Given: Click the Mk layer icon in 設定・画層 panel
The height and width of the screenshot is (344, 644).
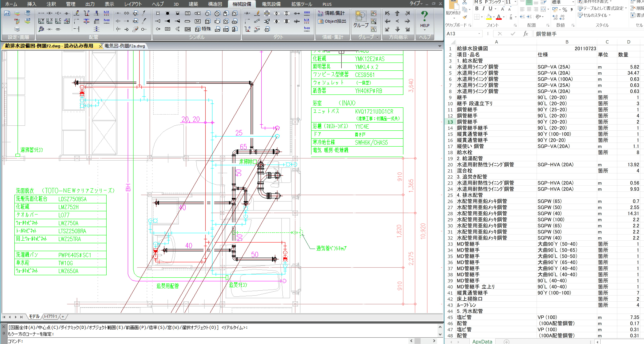Looking at the screenshot, I should click(x=27, y=13).
